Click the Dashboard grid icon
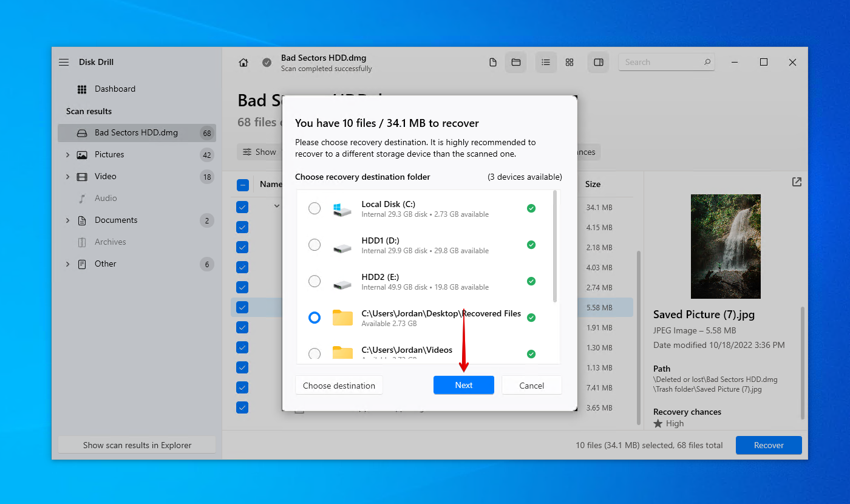 point(82,89)
